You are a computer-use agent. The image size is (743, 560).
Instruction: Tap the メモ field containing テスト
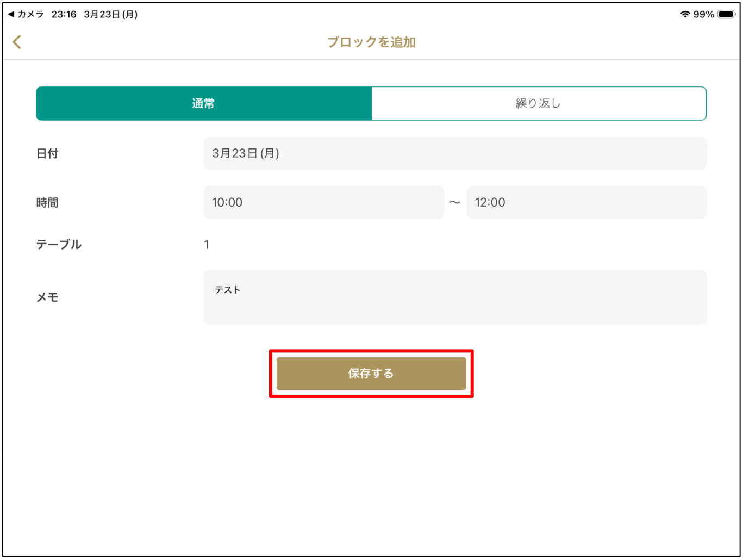click(x=455, y=297)
